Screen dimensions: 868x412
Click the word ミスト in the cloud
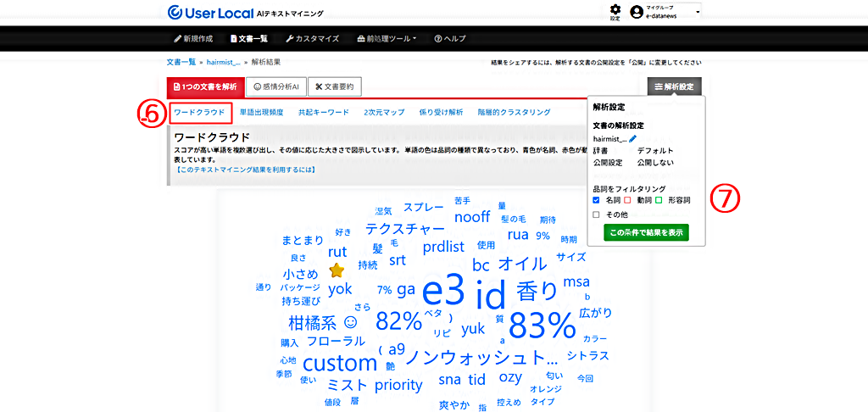coord(347,385)
